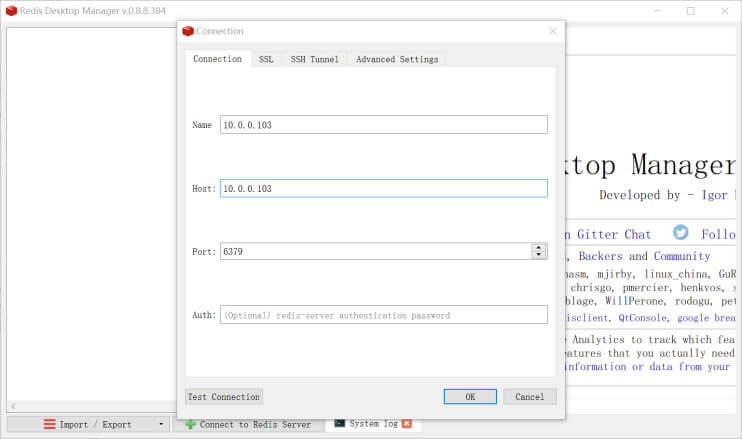Viewport: 742px width, 439px height.
Task: Select the Connection tab
Action: (x=218, y=59)
